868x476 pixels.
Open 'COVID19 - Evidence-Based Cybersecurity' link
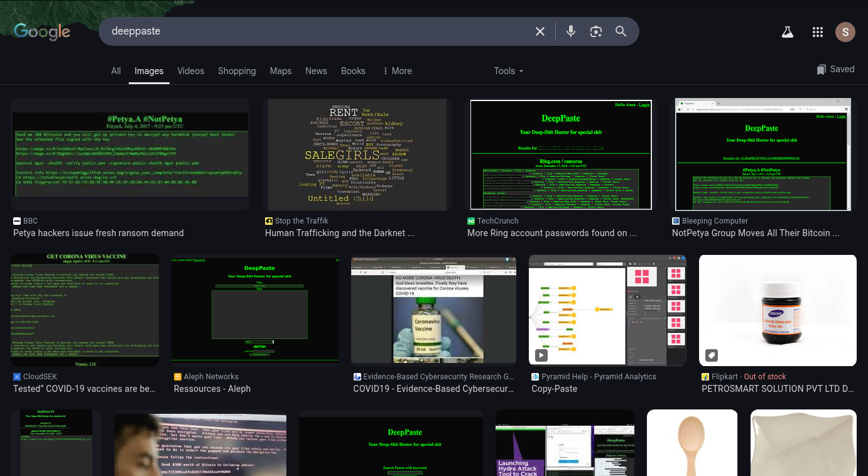click(433, 389)
